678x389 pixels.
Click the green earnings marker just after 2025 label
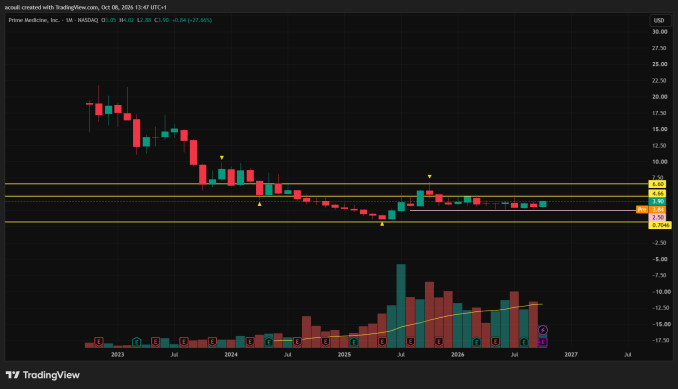click(x=354, y=342)
